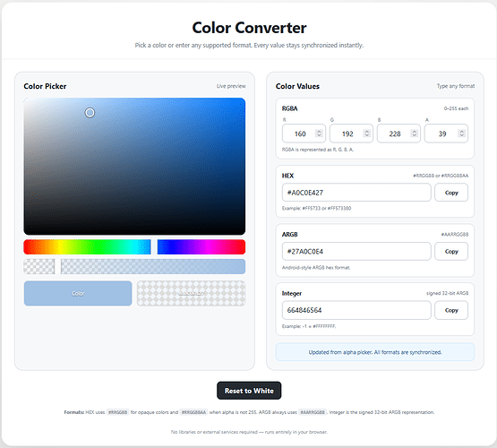Use the A field spinner arrows

[x=461, y=134]
